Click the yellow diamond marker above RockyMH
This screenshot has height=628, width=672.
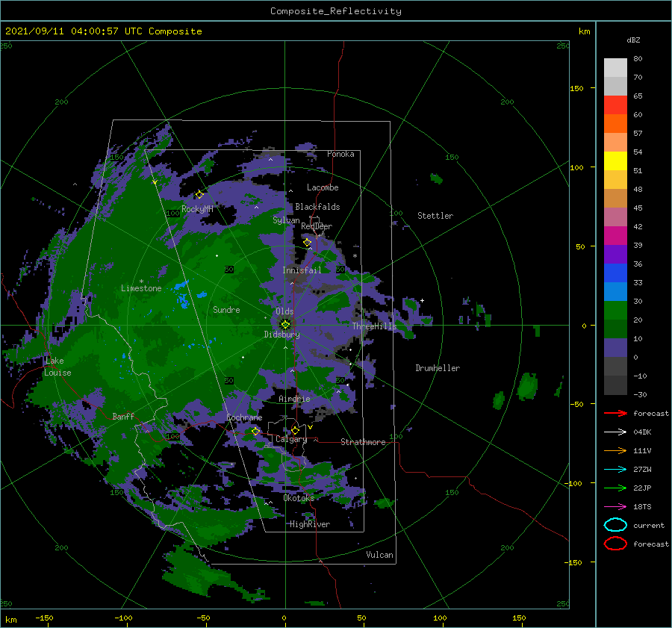199,195
